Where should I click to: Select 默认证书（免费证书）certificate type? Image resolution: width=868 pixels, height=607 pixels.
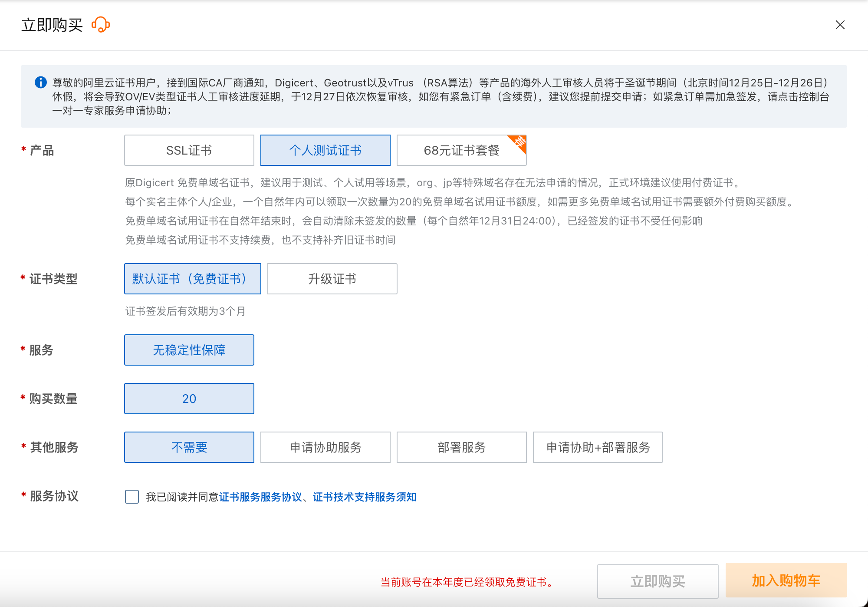point(192,279)
